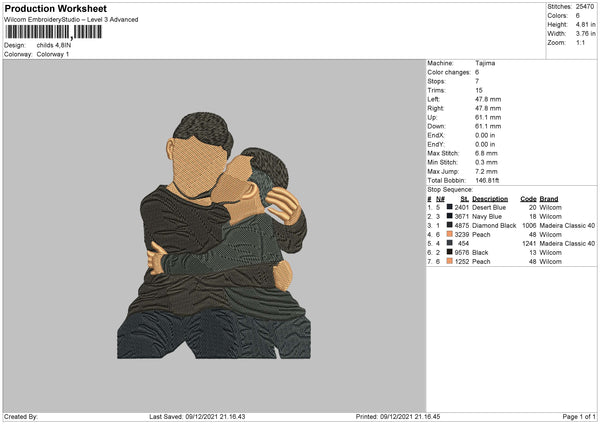The image size is (600, 424).
Task: Click the Navy Blue color swatch
Action: 450,216
